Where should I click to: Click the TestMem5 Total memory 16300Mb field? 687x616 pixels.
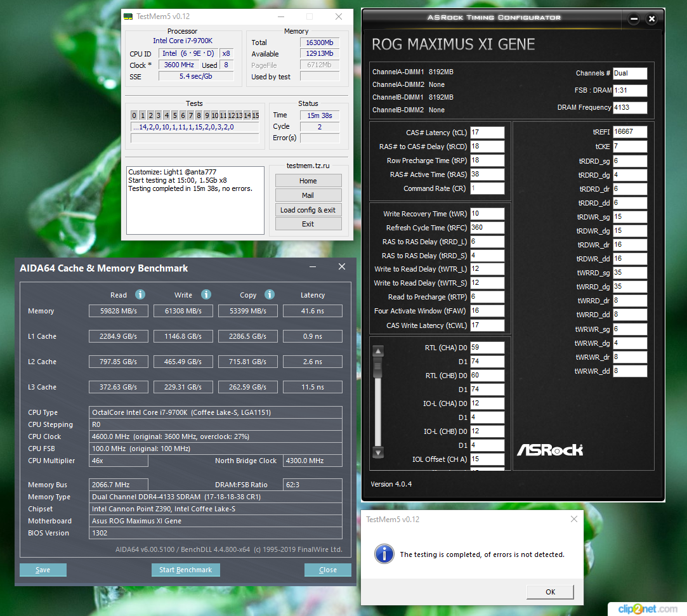[x=320, y=43]
